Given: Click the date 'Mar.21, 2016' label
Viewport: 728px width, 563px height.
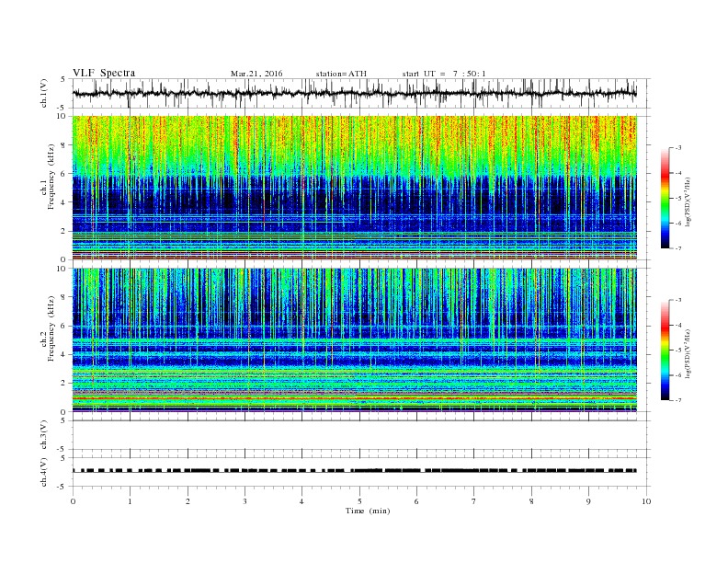Looking at the screenshot, I should (x=256, y=74).
